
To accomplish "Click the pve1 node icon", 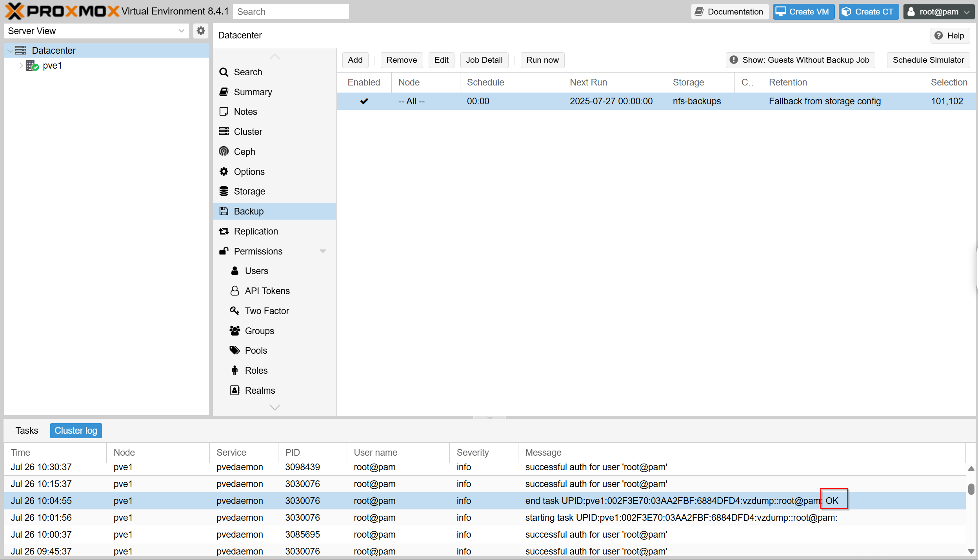I will pos(32,65).
